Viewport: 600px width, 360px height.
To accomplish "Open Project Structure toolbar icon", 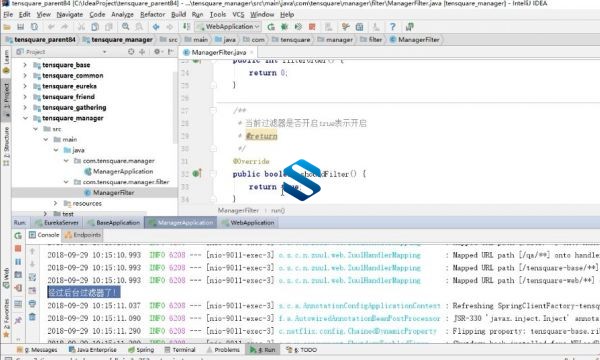I will pyautogui.click(x=359, y=27).
